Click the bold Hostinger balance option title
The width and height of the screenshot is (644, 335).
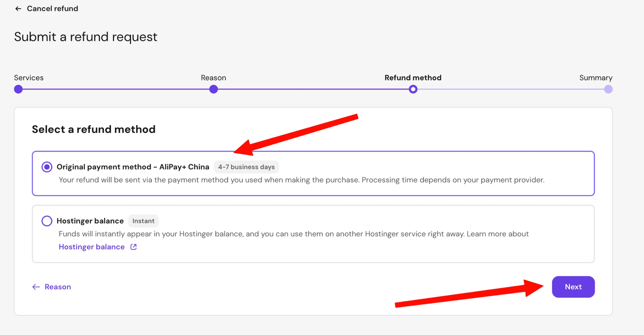click(90, 221)
